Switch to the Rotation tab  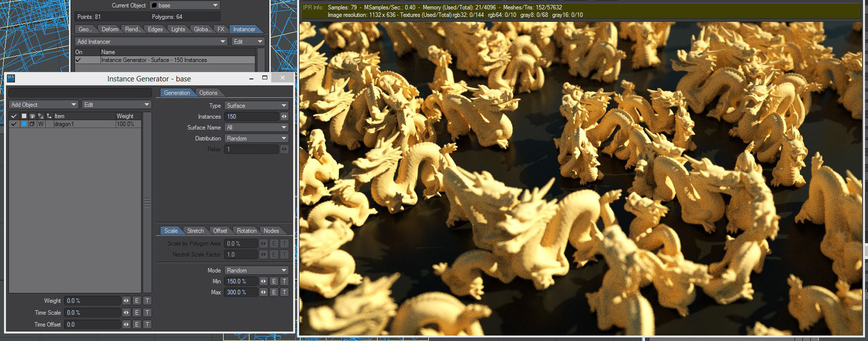point(246,231)
